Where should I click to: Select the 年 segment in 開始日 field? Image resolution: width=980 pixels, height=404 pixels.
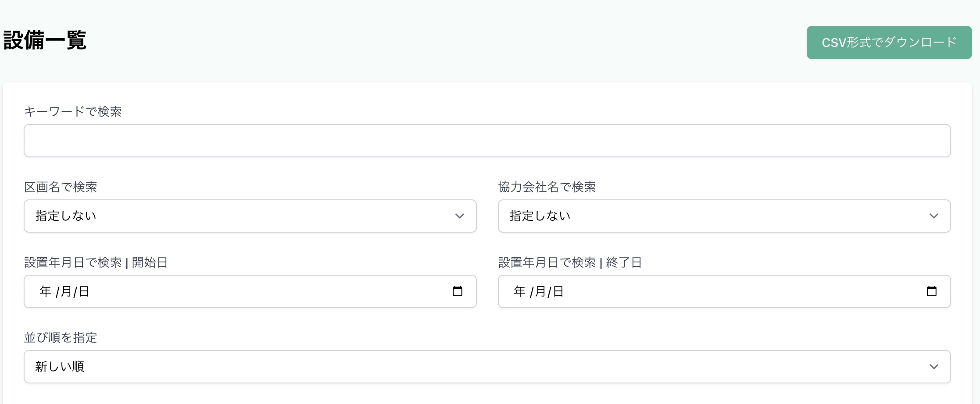tap(46, 291)
